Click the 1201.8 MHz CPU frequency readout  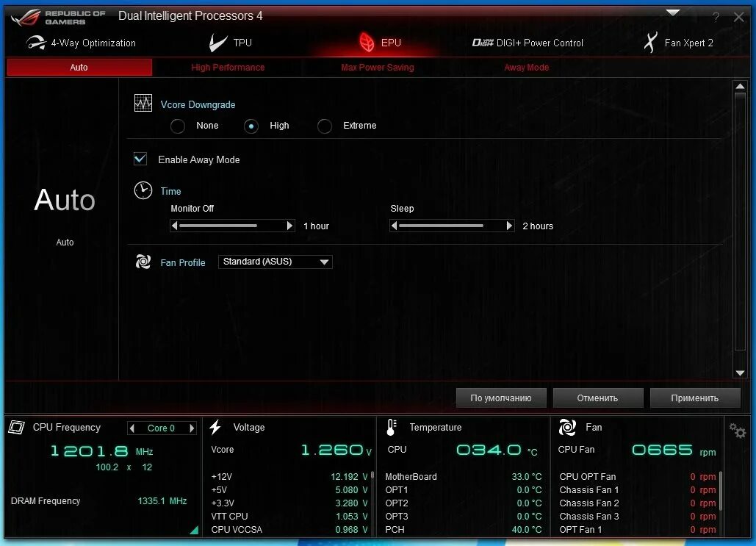point(101,451)
